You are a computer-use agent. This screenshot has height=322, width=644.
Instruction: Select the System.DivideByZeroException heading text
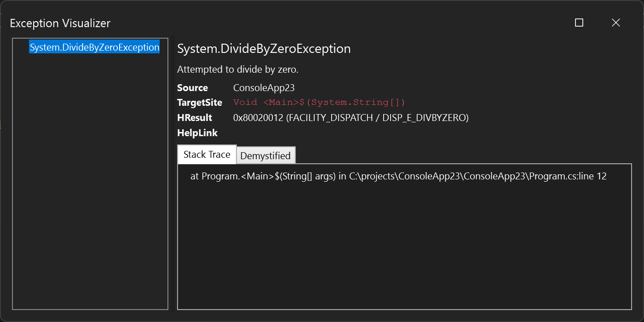[263, 48]
